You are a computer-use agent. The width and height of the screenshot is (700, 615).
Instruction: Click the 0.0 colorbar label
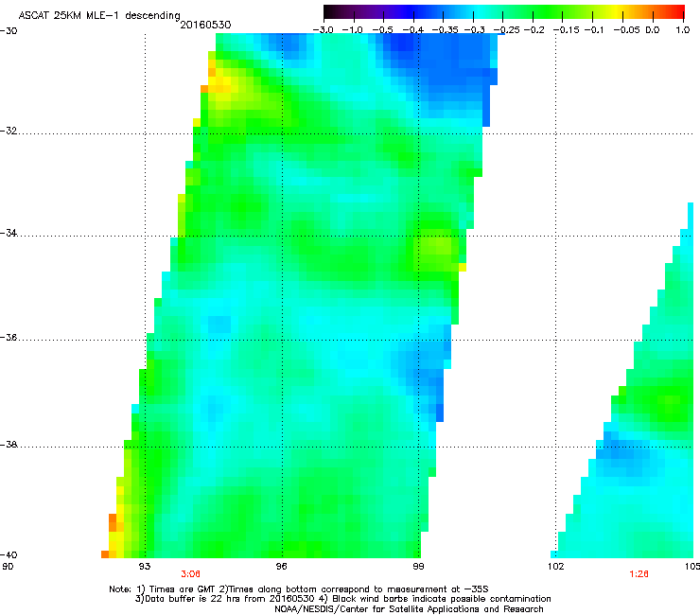tap(653, 30)
